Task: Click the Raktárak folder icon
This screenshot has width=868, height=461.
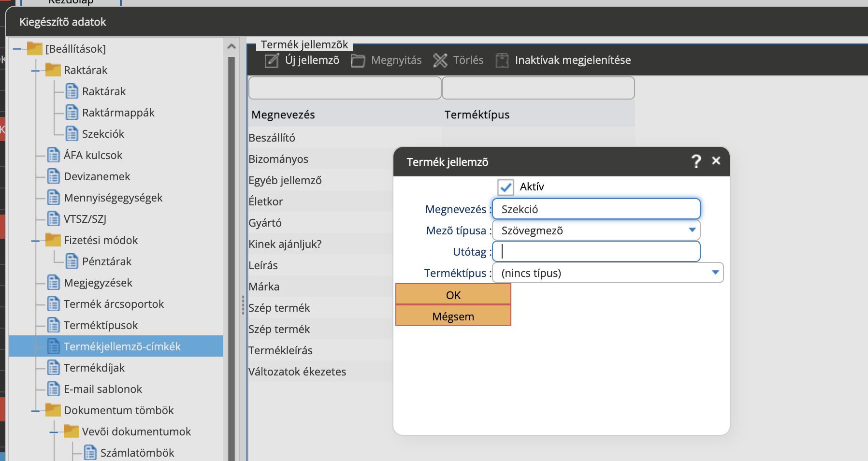Action: (x=53, y=70)
